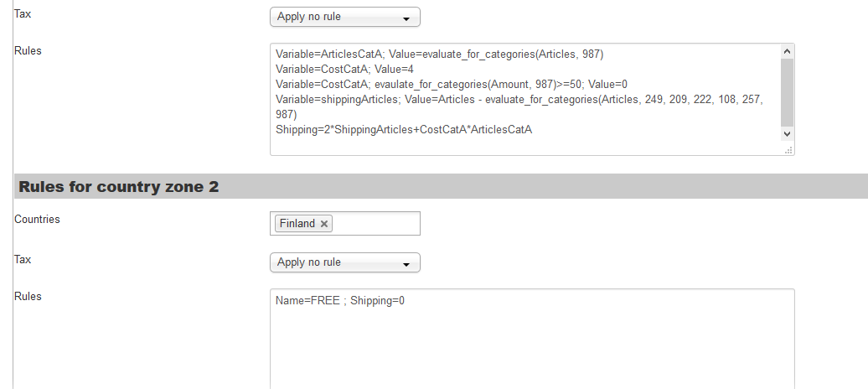Remove the Finland country tag
The width and height of the screenshot is (868, 389).
(x=324, y=224)
